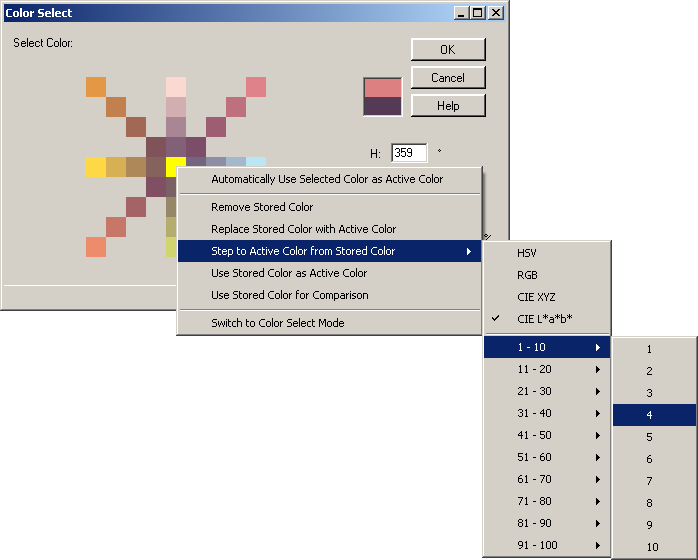Expand the 81 - 90 steps submenu
The height and width of the screenshot is (560, 698).
click(x=547, y=523)
